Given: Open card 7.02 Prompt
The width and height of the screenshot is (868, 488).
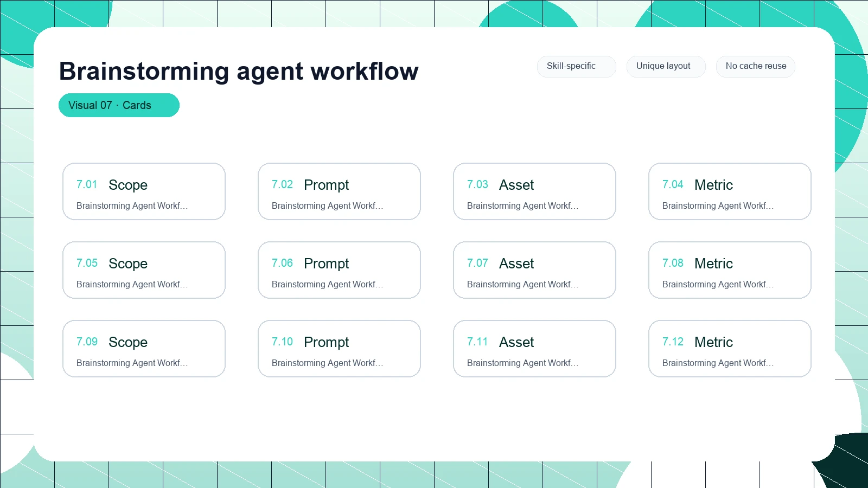Looking at the screenshot, I should pyautogui.click(x=339, y=191).
